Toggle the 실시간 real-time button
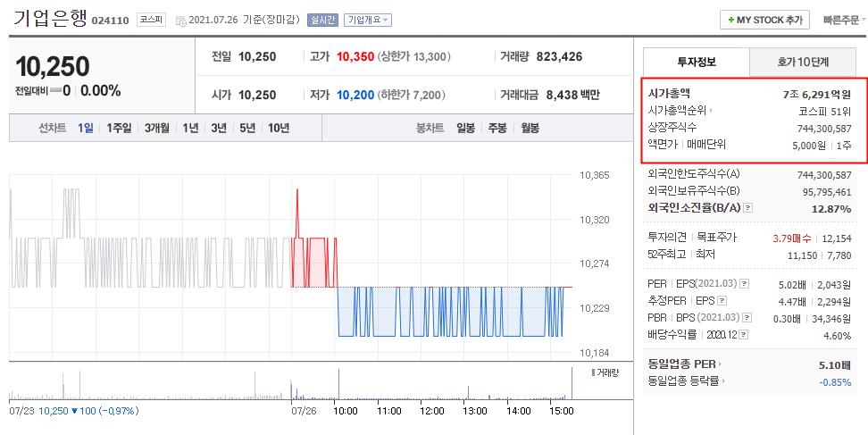This screenshot has width=868, height=435. [x=323, y=20]
